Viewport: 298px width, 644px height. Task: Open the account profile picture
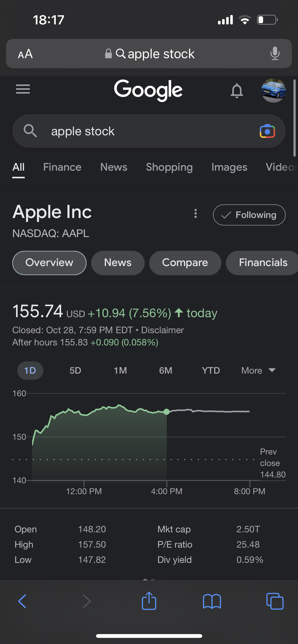click(x=273, y=91)
